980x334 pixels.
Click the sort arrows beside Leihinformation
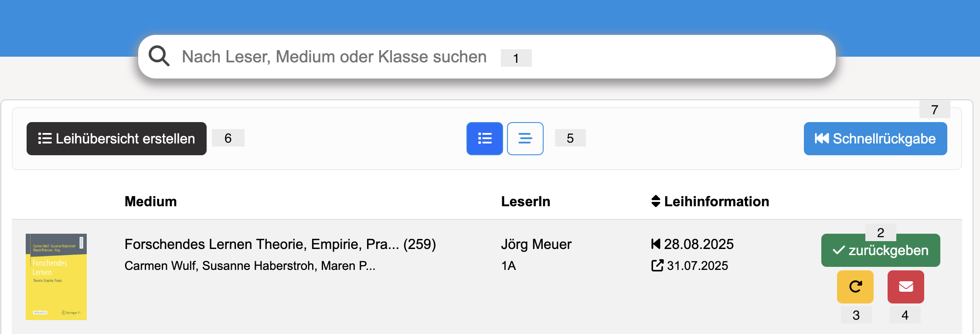[655, 201]
